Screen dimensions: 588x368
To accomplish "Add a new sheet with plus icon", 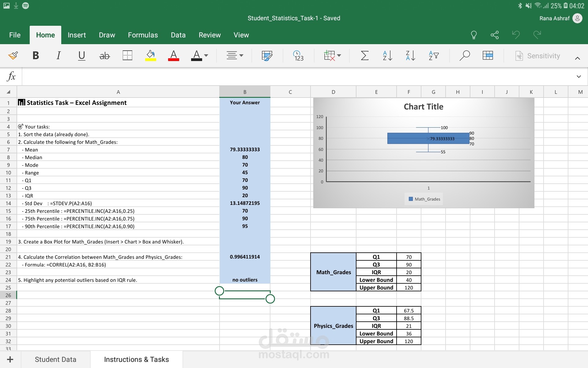I will click(10, 359).
